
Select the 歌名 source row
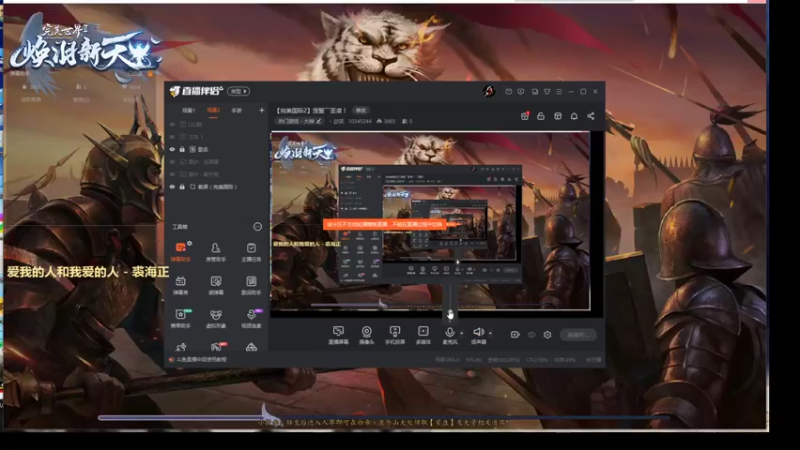(216, 149)
